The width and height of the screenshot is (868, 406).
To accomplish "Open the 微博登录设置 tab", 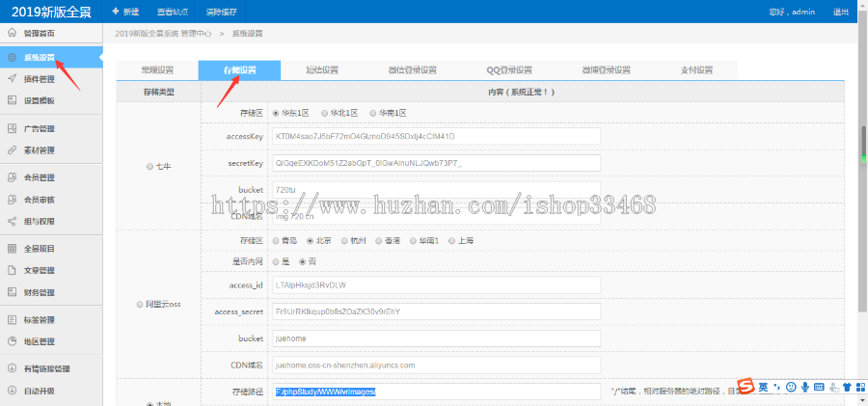I will [607, 70].
